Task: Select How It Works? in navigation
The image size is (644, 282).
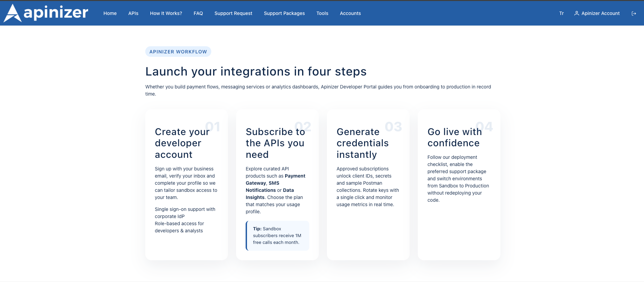Action: [x=166, y=14]
